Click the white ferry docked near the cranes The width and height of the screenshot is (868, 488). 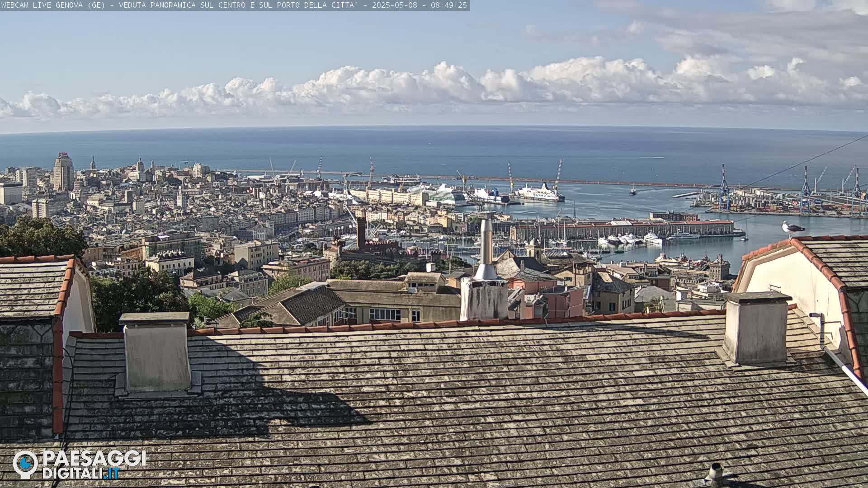coord(539,193)
